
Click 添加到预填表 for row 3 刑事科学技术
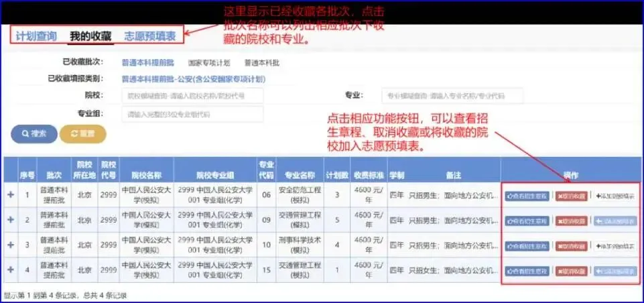tap(615, 246)
